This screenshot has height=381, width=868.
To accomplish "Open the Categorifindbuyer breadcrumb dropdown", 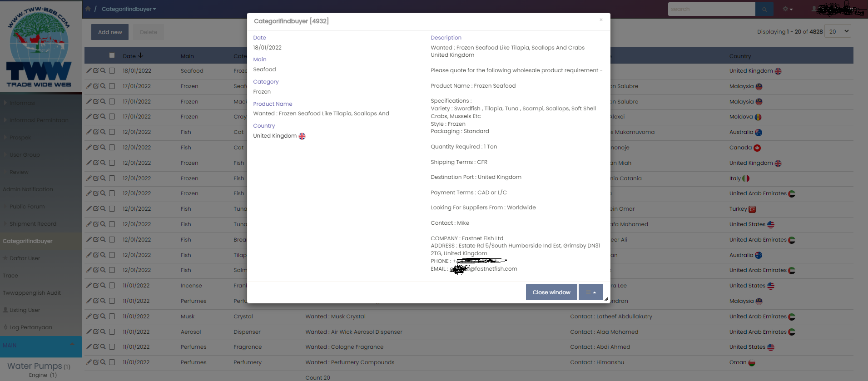I will point(129,9).
